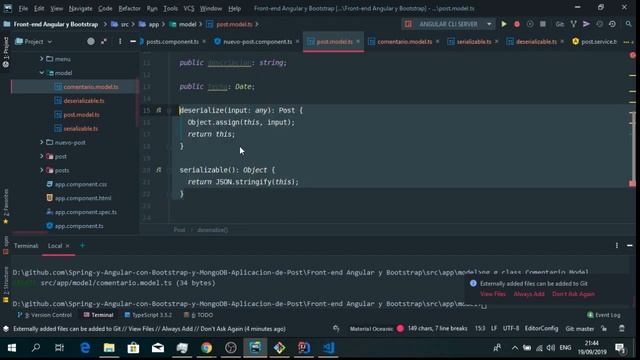Screen dimensions: 640x360
Task: Click LF line separator in status bar
Action: tap(494, 329)
